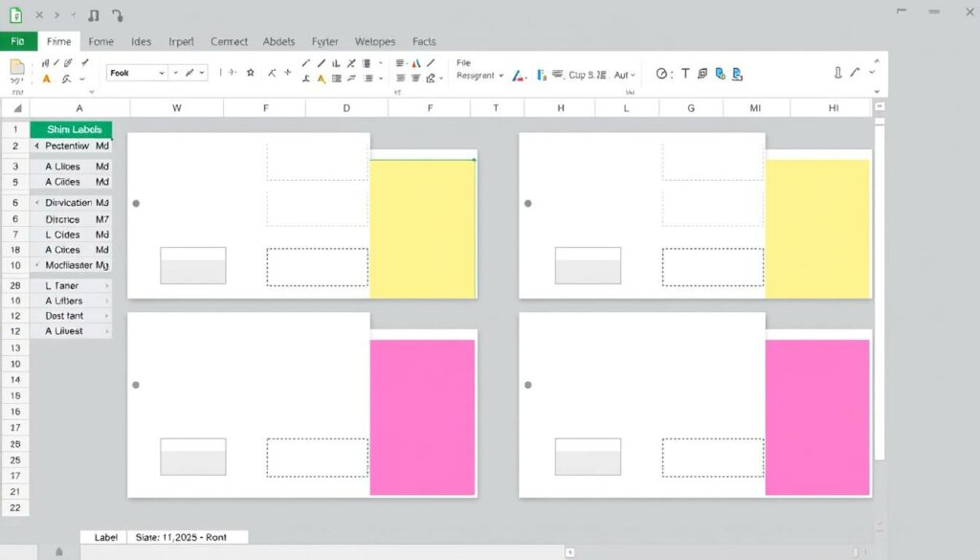This screenshot has height=560, width=980.
Task: Select the text 'T' tool icon
Action: click(x=685, y=74)
